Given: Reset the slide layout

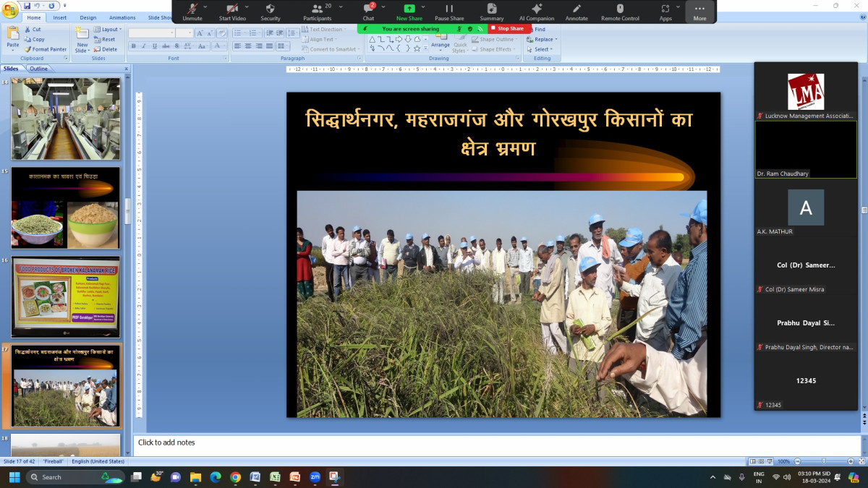Looking at the screenshot, I should [x=105, y=39].
